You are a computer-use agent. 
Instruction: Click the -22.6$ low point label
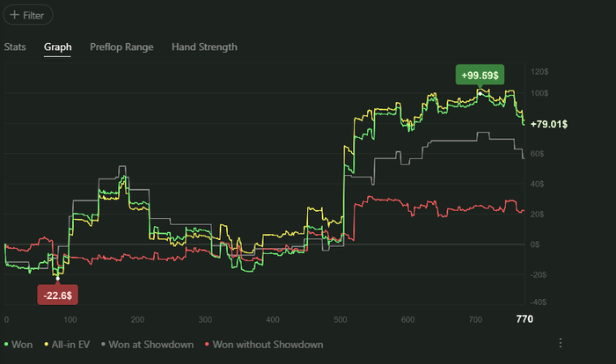pyautogui.click(x=58, y=295)
